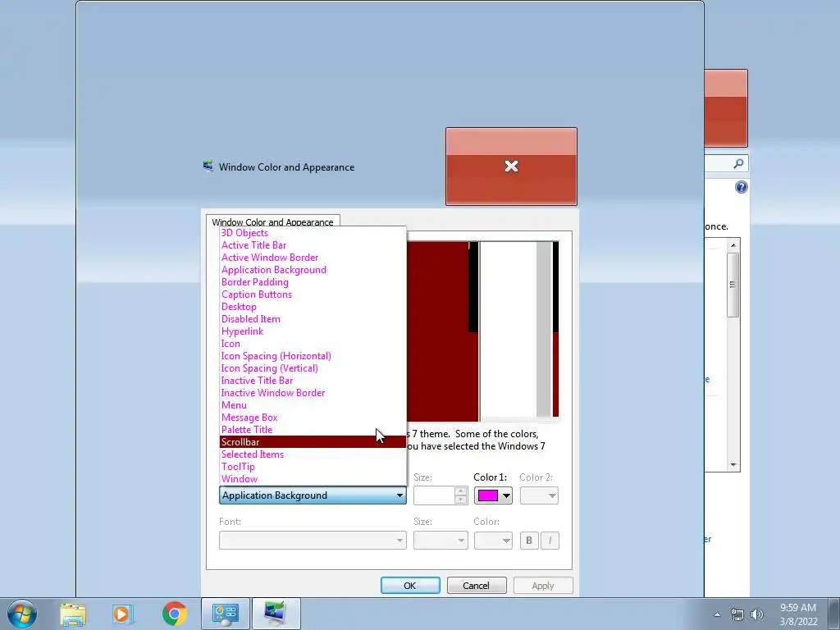Choose Hyperlink from the list
840x630 pixels.
pyautogui.click(x=313, y=331)
